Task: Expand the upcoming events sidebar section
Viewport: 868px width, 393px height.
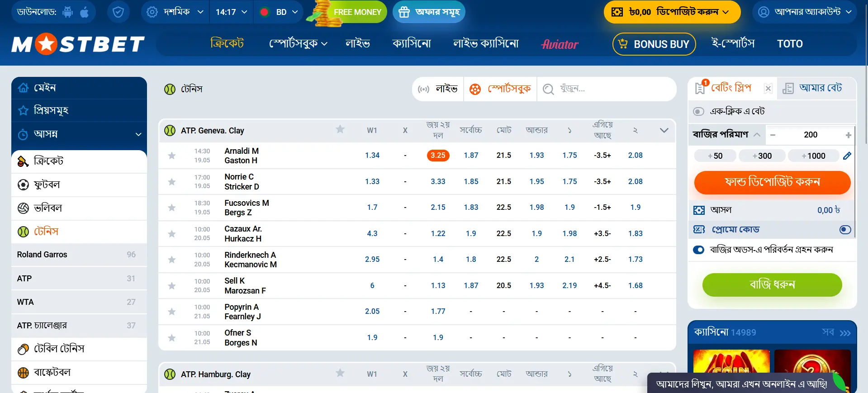Action: [79, 134]
